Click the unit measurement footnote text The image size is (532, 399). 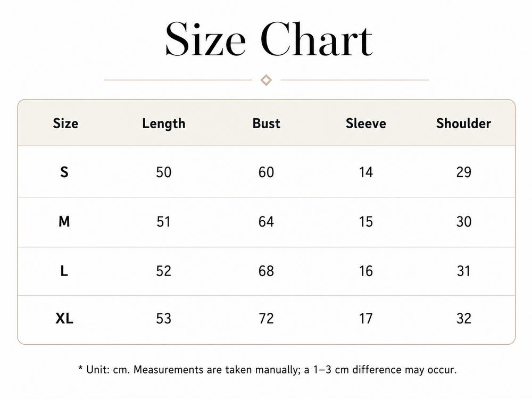point(268,370)
